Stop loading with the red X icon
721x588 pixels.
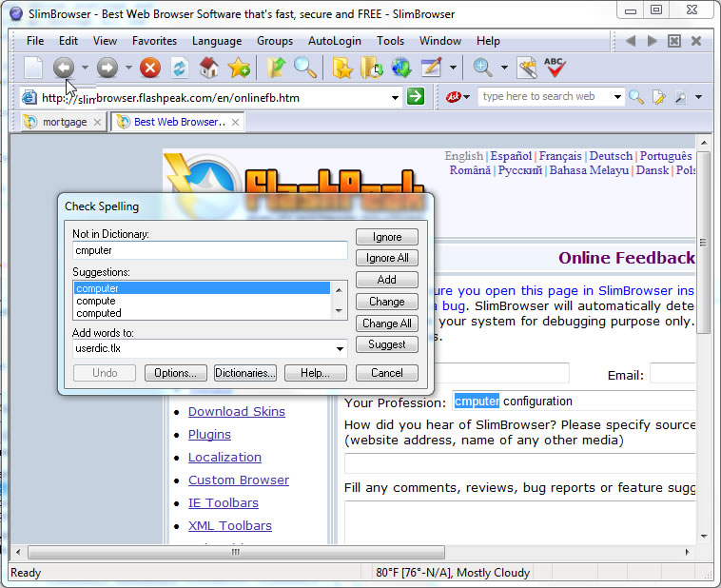click(150, 69)
